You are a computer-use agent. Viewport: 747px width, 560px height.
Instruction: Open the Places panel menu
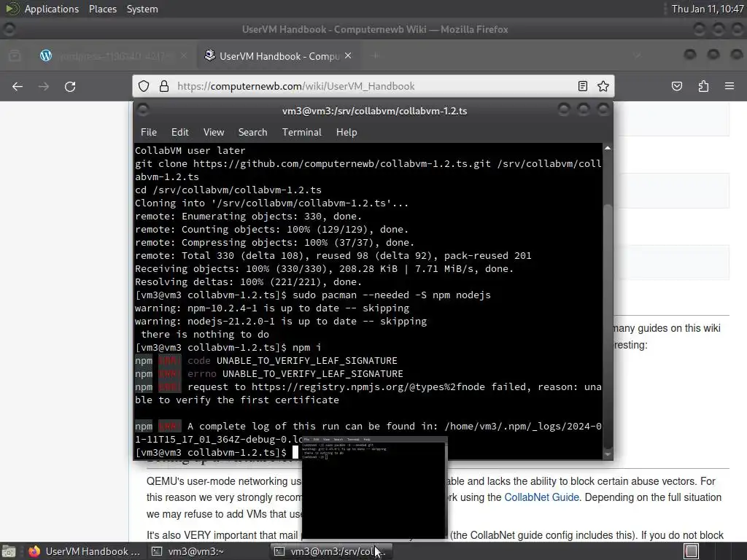click(103, 9)
